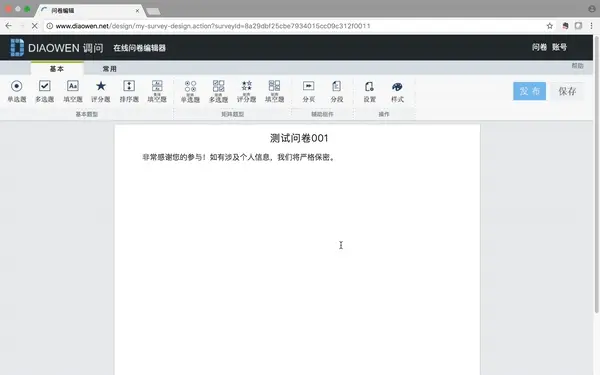Screen dimensions: 600x375
Task: Bookmark this page with the star icon
Action: click(x=549, y=26)
